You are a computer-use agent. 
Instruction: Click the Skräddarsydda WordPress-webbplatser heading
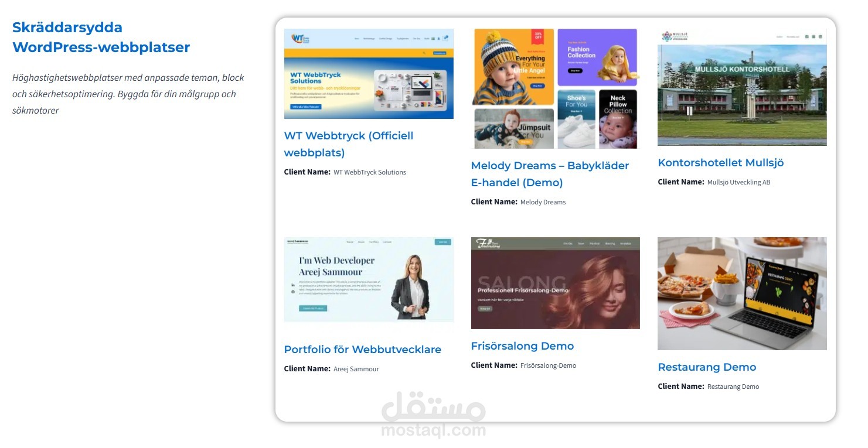pyautogui.click(x=101, y=37)
